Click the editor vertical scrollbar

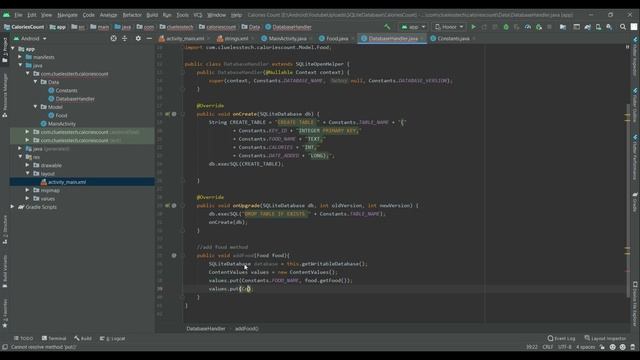pos(627,200)
